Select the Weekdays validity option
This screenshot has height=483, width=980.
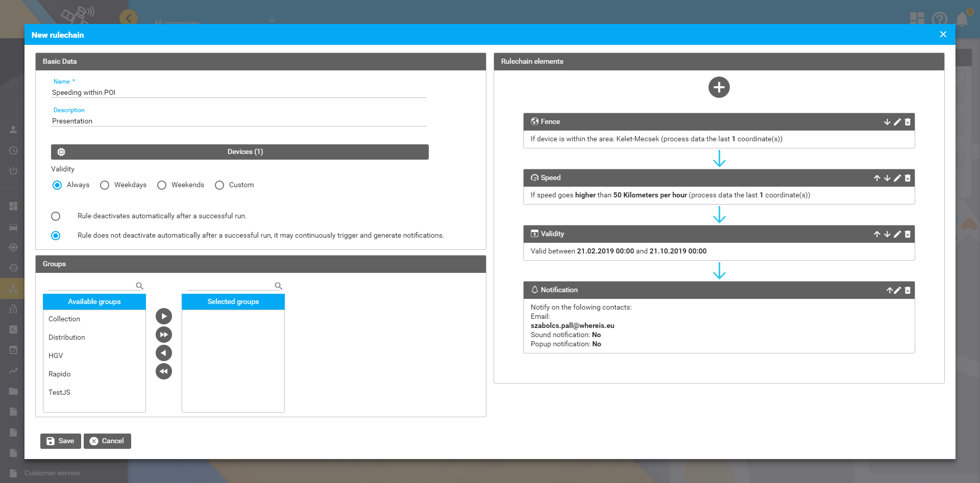[x=105, y=185]
